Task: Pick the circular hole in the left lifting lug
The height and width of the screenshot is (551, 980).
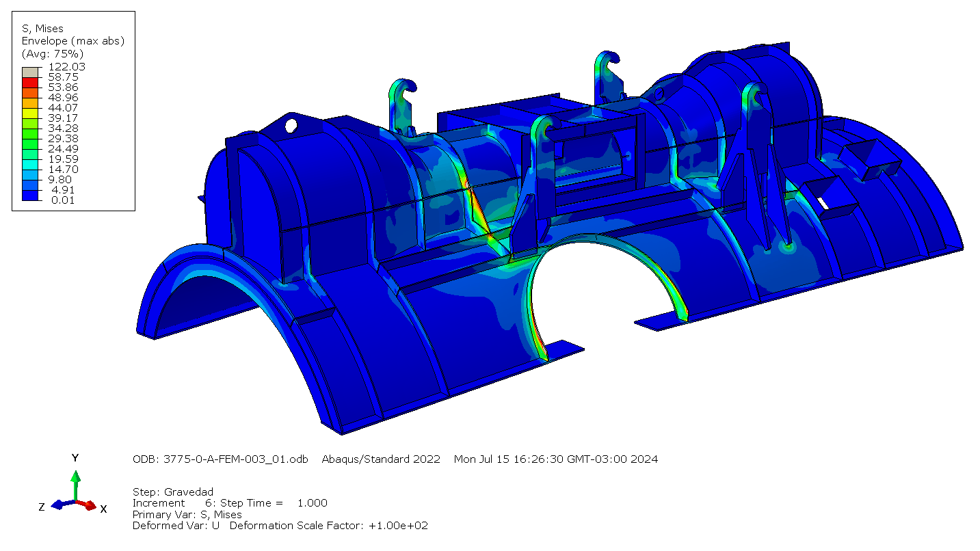Action: [291, 126]
